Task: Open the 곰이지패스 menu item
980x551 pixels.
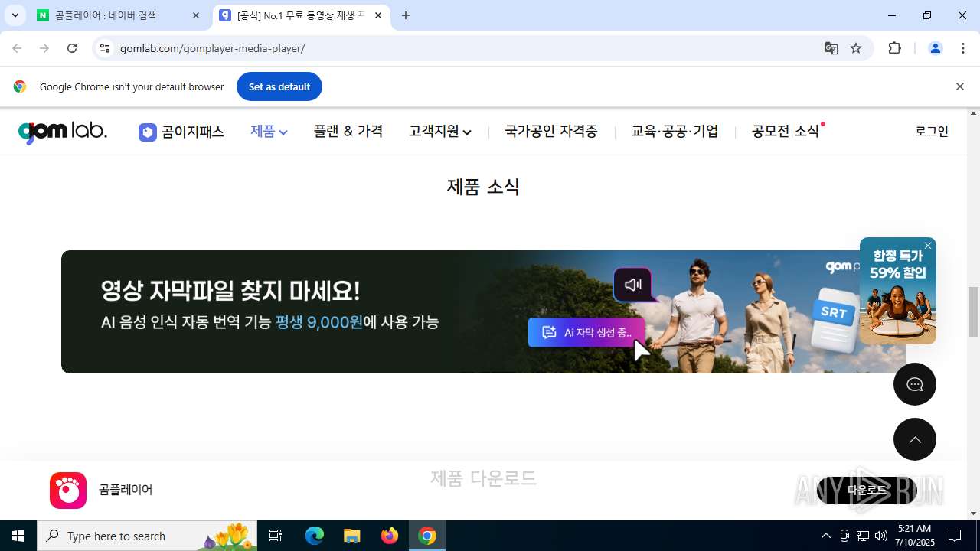Action: [x=181, y=132]
